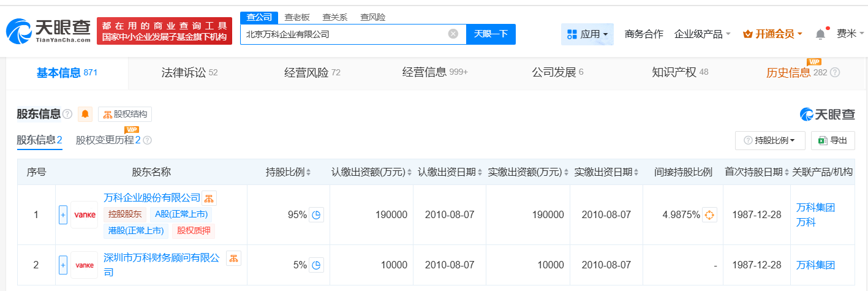Screen dimensions: 868x291
Task: Open the 应用 dropdown menu
Action: click(x=587, y=34)
